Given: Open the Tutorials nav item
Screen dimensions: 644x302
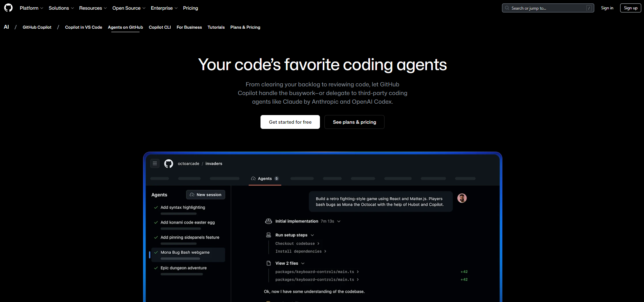Looking at the screenshot, I should coord(216,27).
